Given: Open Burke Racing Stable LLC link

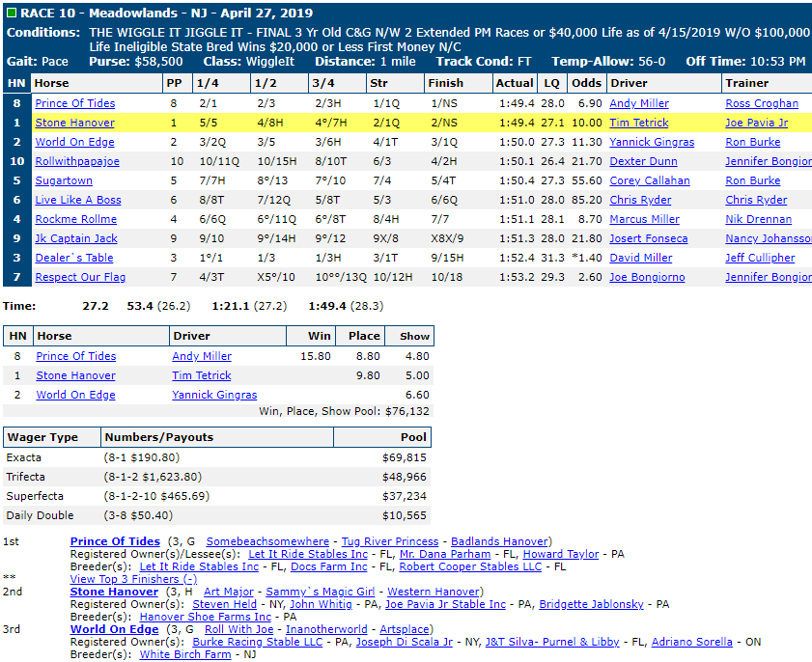Looking at the screenshot, I should pyautogui.click(x=258, y=642).
